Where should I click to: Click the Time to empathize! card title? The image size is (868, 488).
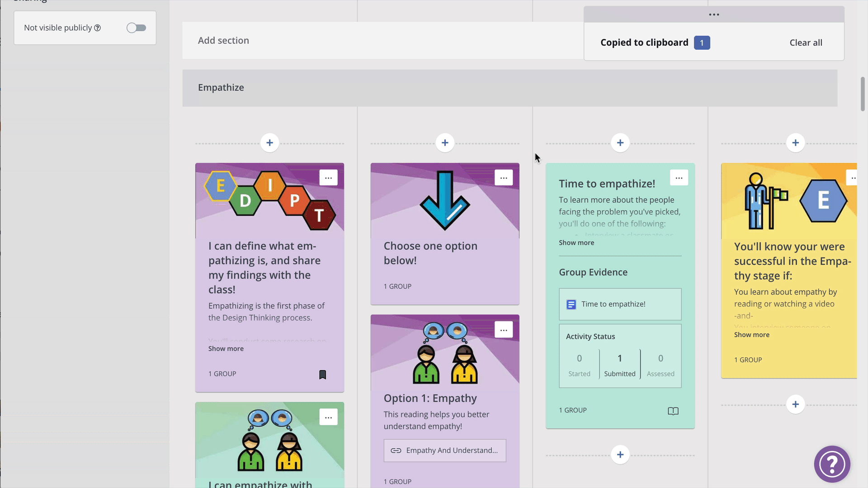[x=607, y=184]
